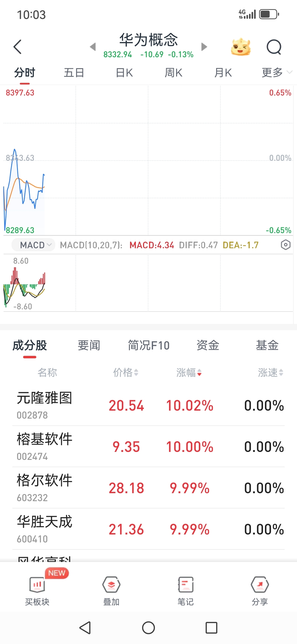Tap the winking cat mascot icon
The image size is (297, 644).
pos(241,47)
